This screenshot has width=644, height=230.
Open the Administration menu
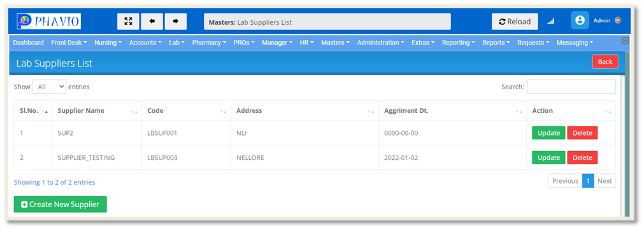tap(381, 43)
